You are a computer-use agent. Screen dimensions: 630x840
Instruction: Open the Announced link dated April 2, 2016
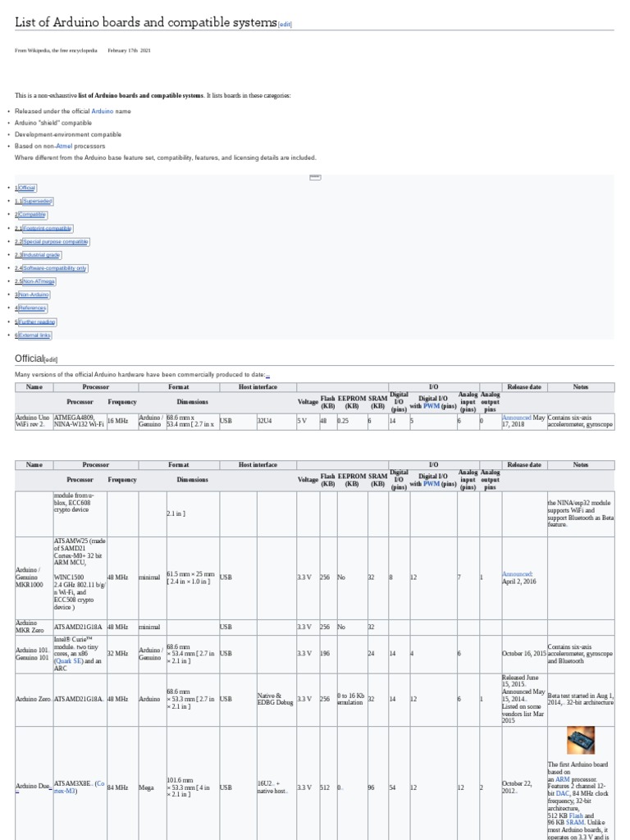517,573
